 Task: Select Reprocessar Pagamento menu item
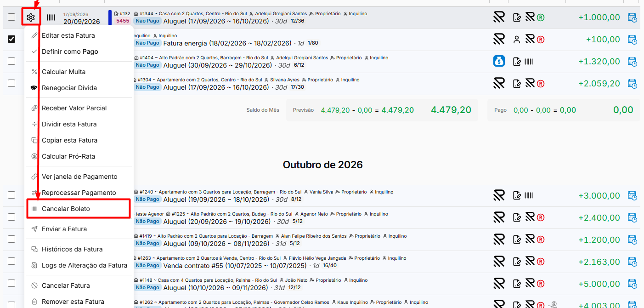tap(79, 193)
